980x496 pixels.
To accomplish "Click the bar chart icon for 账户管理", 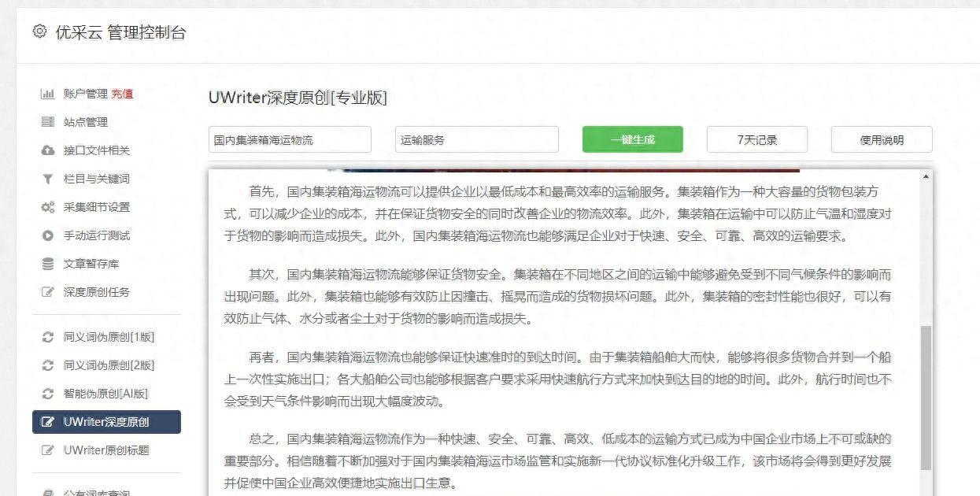I will (x=47, y=94).
